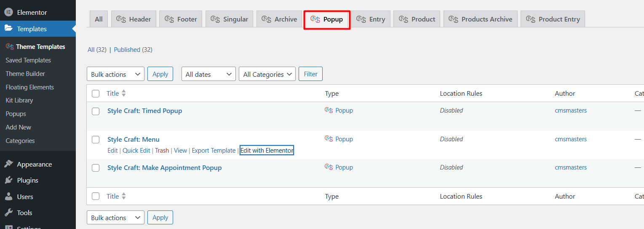Image resolution: width=644 pixels, height=229 pixels.
Task: Check the select-all box in table footer
Action: coord(96,197)
